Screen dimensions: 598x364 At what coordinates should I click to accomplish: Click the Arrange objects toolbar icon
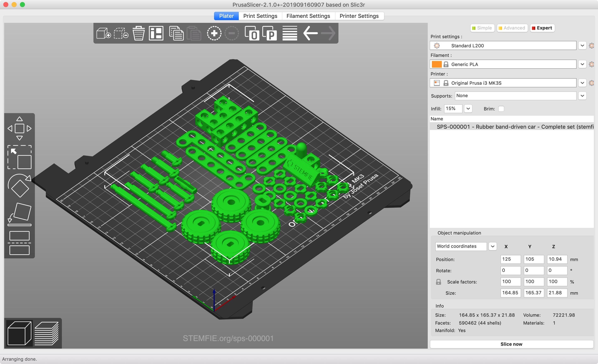(156, 33)
